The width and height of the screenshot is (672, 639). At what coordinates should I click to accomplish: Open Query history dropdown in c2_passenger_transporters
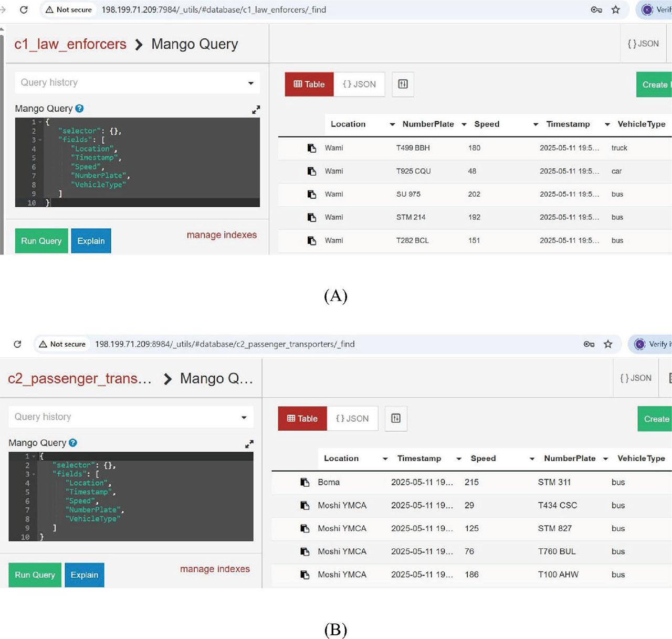click(131, 417)
